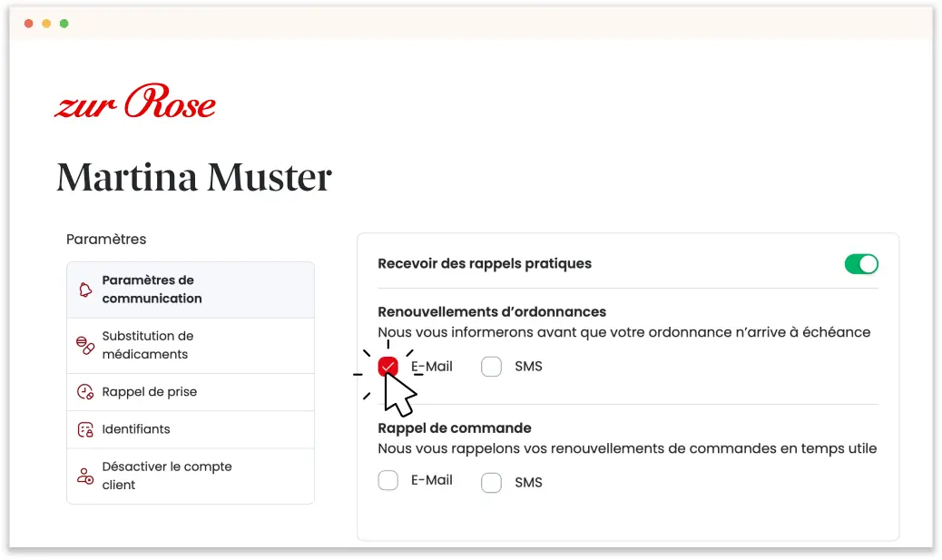Click the Renouvellements d'ordonnances heading
Image resolution: width=942 pixels, height=560 pixels.
pos(492,312)
